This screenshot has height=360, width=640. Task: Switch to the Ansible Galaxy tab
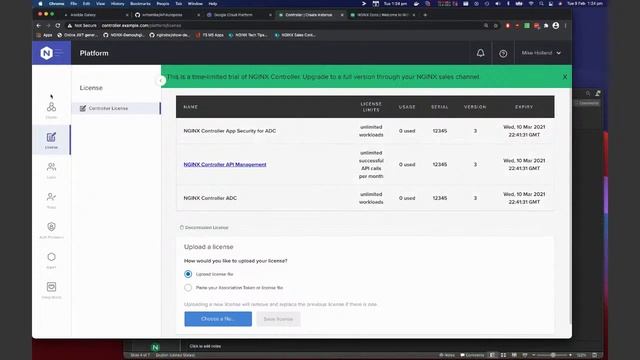click(95, 15)
